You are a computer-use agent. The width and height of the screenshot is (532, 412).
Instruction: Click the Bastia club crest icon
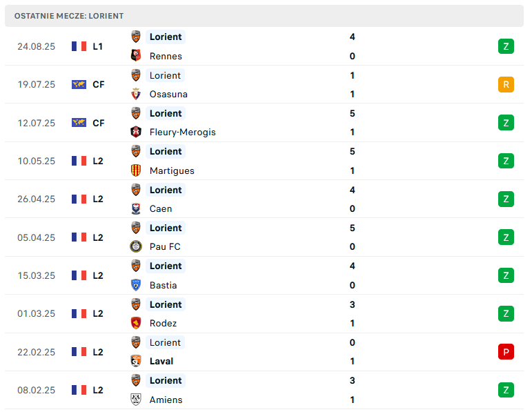click(136, 285)
